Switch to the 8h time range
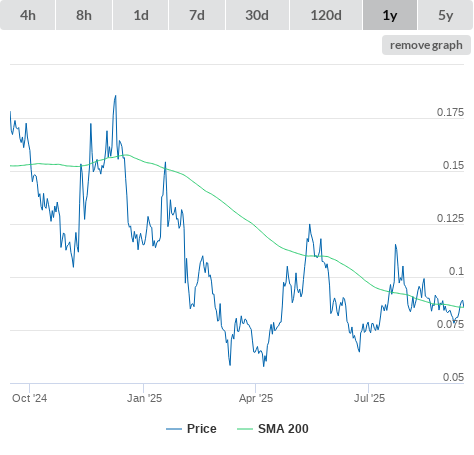Viewport: 474px width, 455px height. click(84, 15)
